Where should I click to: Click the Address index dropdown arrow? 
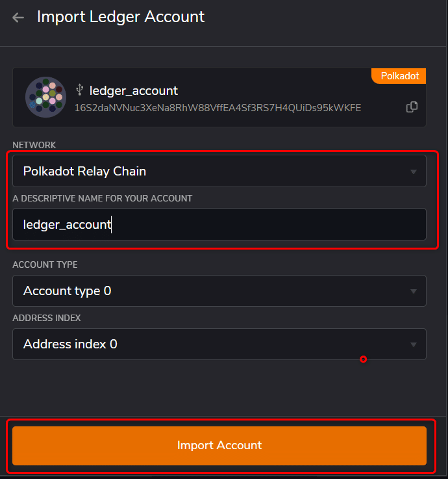(x=413, y=345)
